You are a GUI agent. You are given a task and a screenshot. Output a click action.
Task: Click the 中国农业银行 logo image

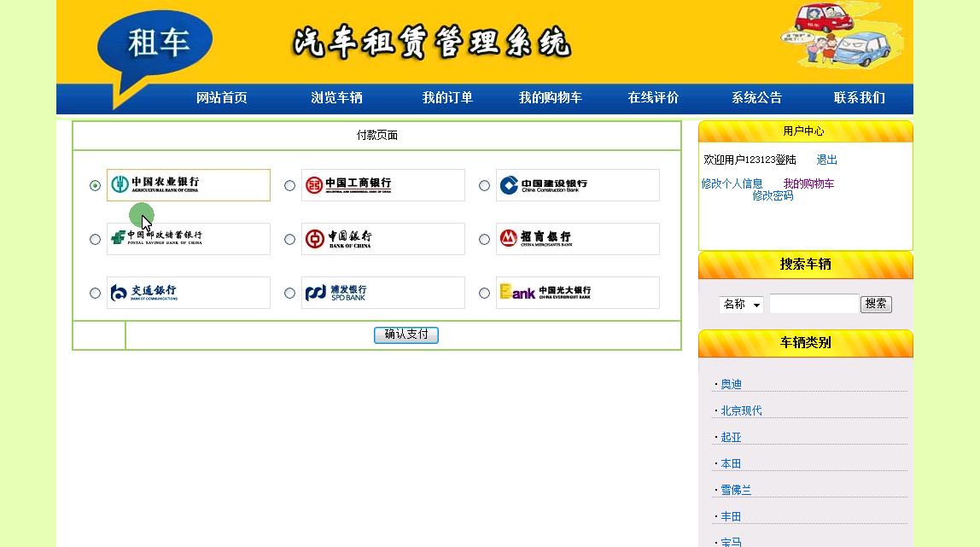[188, 185]
